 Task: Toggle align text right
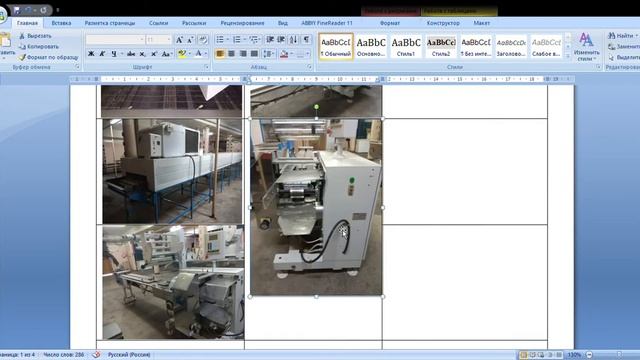(243, 53)
